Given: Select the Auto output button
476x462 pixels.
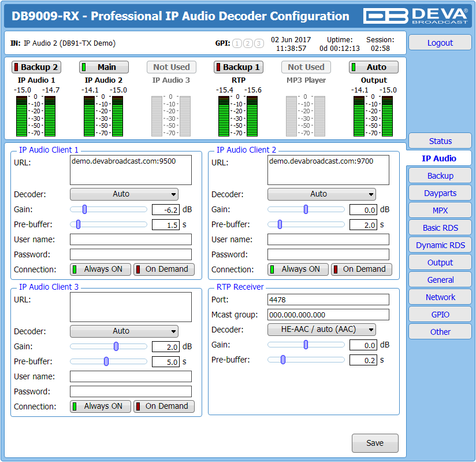Looking at the screenshot, I should click(x=374, y=67).
